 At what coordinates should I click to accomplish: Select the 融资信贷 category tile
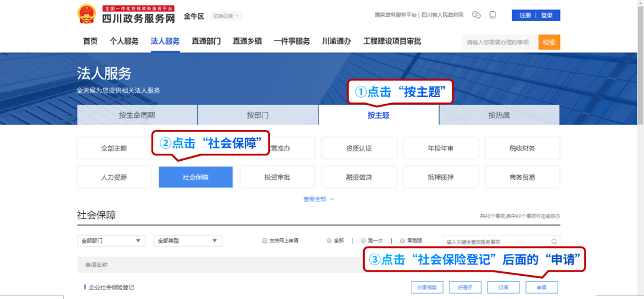[359, 177]
